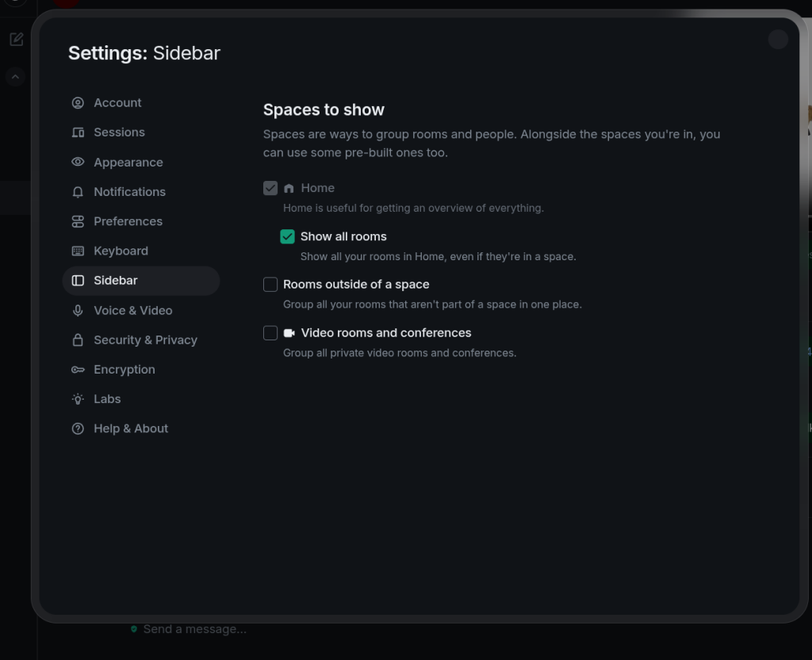
Task: Click the Appearance eye icon
Action: [x=78, y=162]
